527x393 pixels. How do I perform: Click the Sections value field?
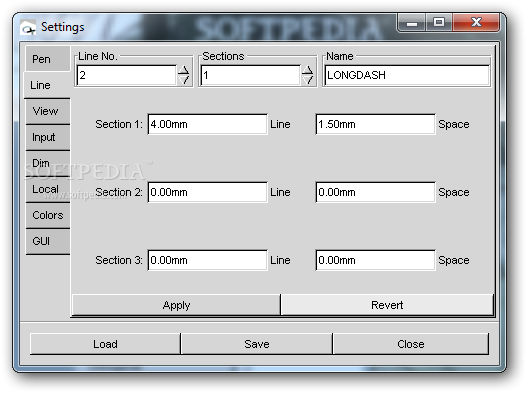pos(250,75)
